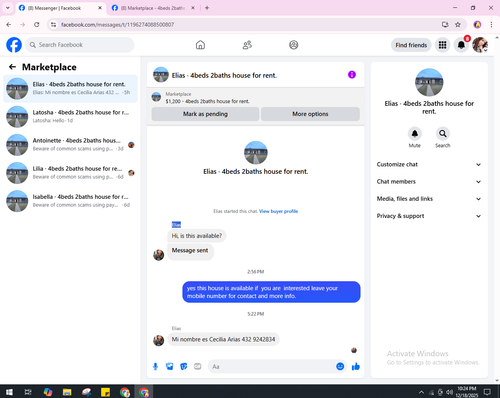Open the Friends icon in the top bar
Viewport: 500px width, 398px height.
click(x=247, y=45)
